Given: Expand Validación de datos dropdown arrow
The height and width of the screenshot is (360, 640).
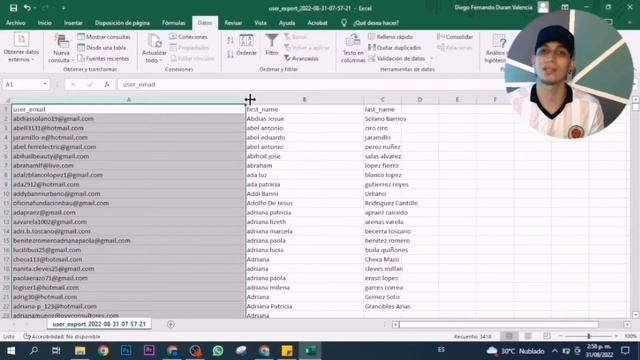Looking at the screenshot, I should point(431,59).
